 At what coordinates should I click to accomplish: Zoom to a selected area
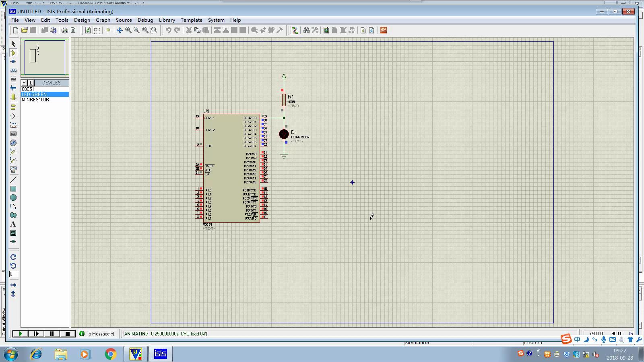tap(154, 30)
